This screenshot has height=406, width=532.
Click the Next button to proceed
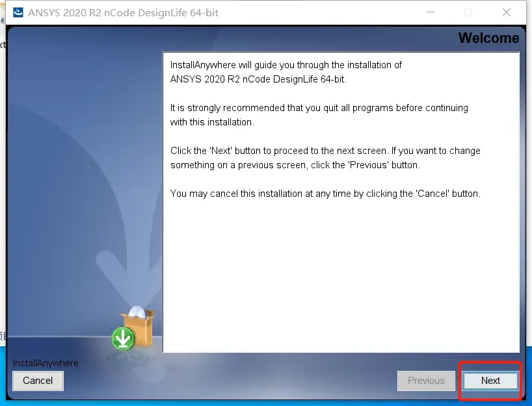490,381
